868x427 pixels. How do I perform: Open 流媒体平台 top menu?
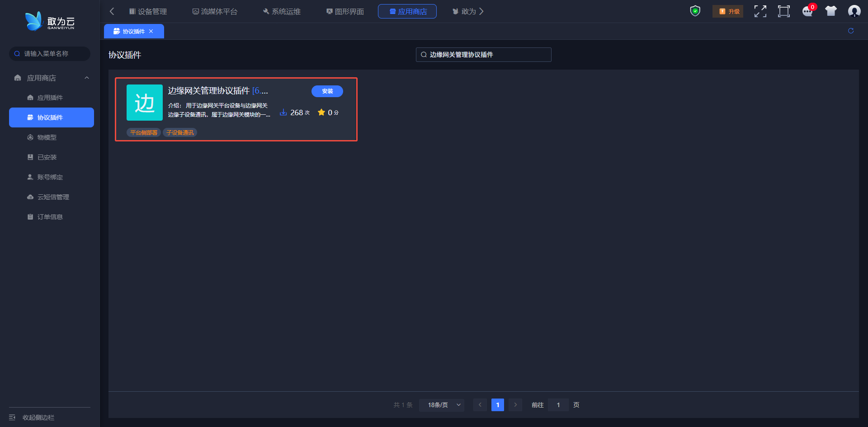pos(215,11)
